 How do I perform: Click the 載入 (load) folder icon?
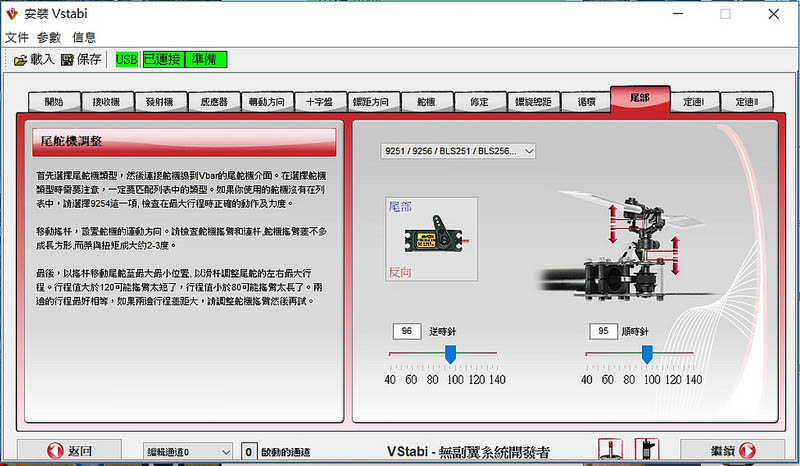(x=20, y=60)
